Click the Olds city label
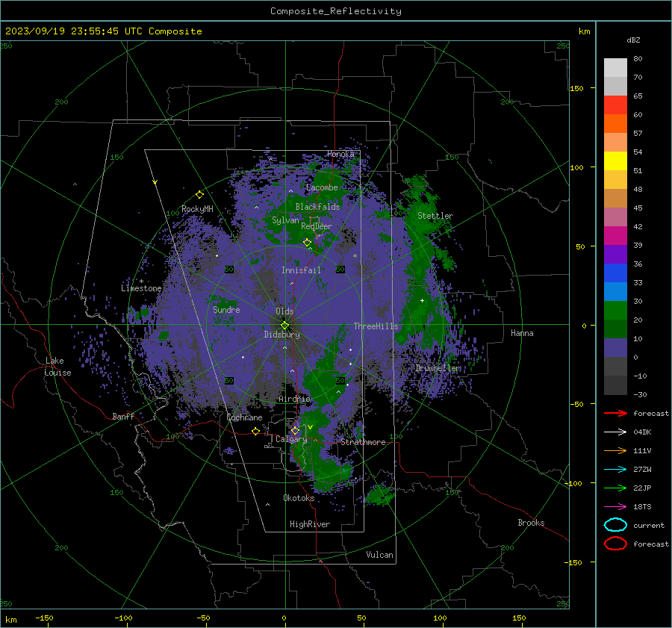 [284, 311]
